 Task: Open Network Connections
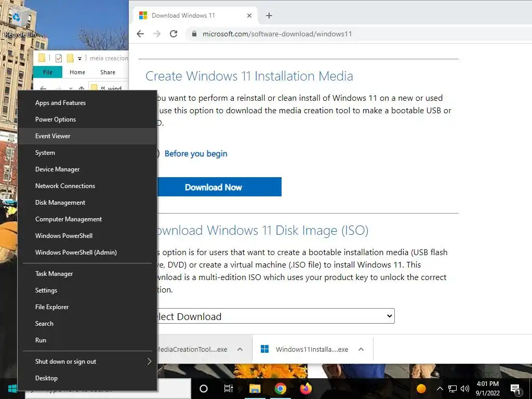(87, 186)
